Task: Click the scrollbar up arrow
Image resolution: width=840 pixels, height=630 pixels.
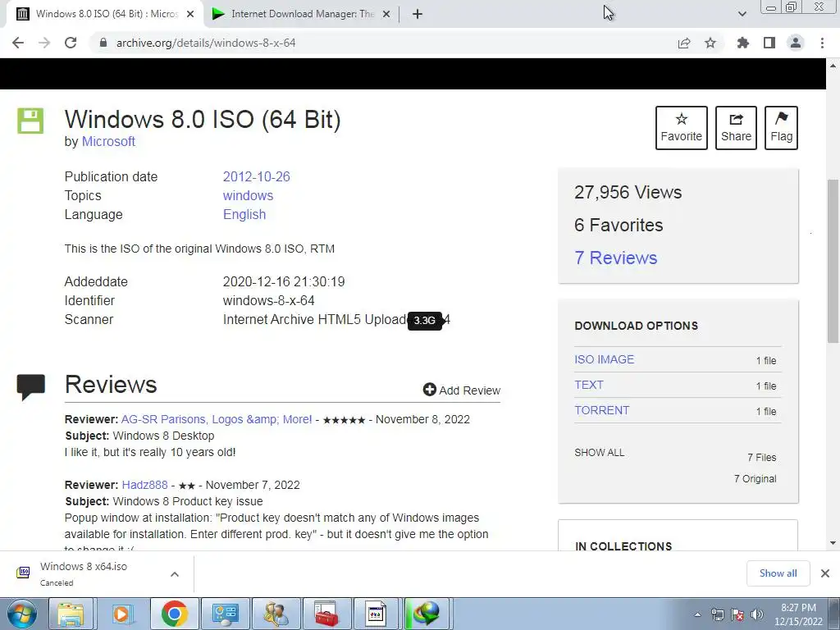Action: click(x=833, y=66)
